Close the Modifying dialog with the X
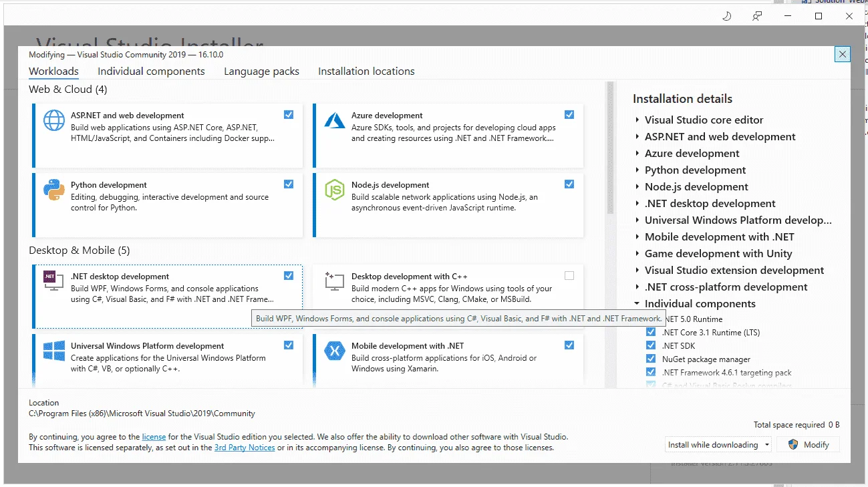This screenshot has width=868, height=487. click(843, 54)
